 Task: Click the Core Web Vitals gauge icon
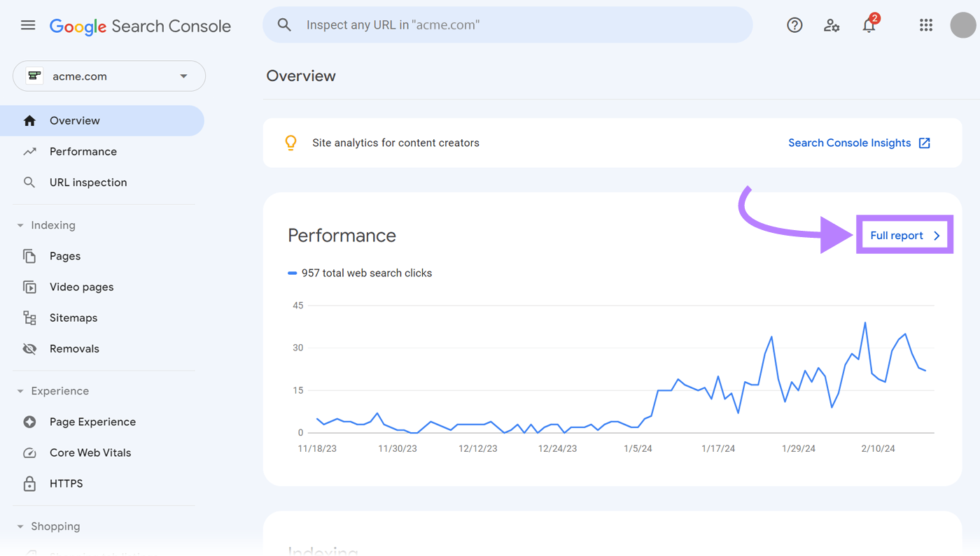(x=29, y=452)
